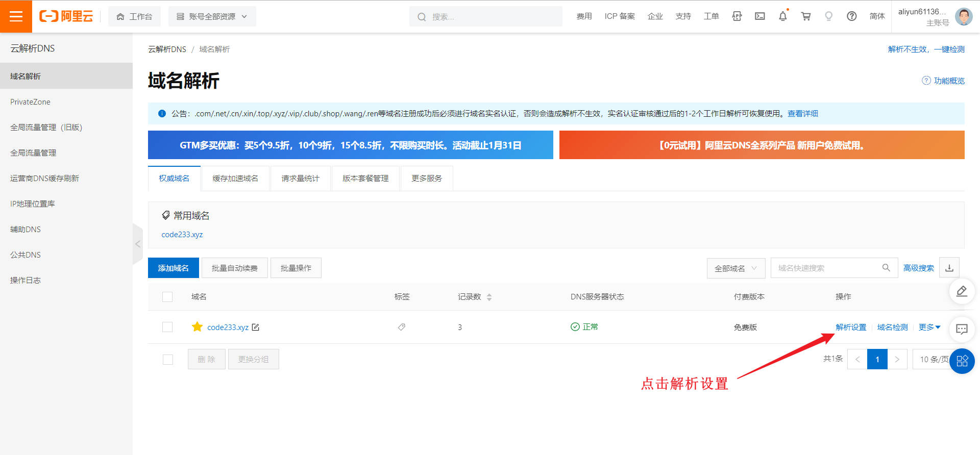Image resolution: width=980 pixels, height=455 pixels.
Task: Click the download export icon
Action: 949,268
